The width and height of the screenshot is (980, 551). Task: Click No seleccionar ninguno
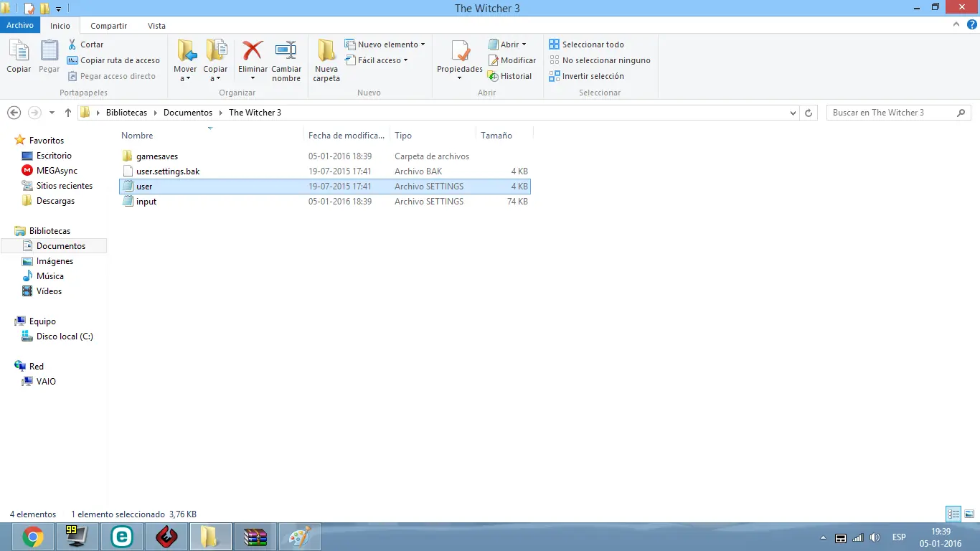click(600, 60)
